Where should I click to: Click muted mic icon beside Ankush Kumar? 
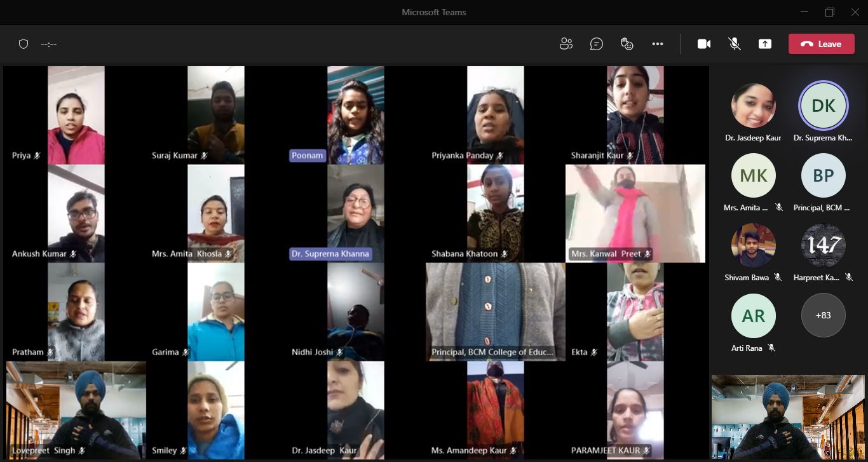point(73,254)
